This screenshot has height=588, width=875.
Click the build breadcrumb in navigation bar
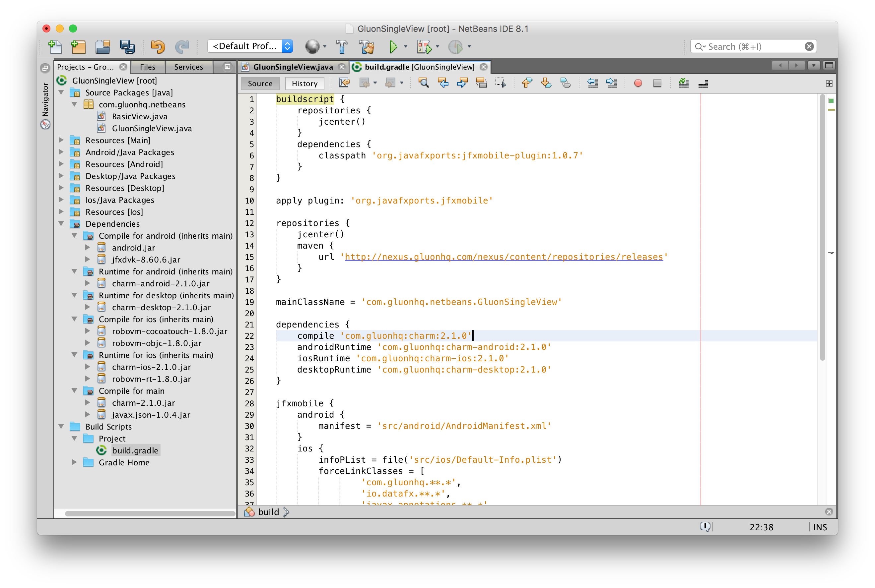268,512
